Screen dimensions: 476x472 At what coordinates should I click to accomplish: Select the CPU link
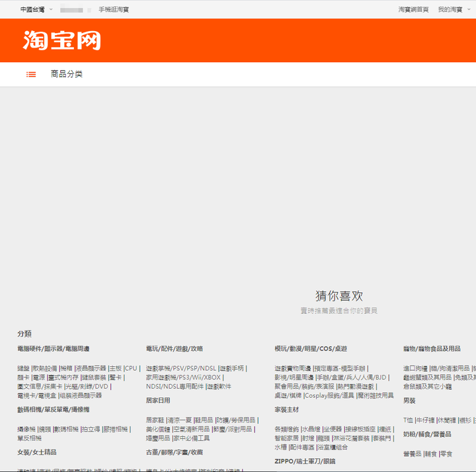(131, 368)
